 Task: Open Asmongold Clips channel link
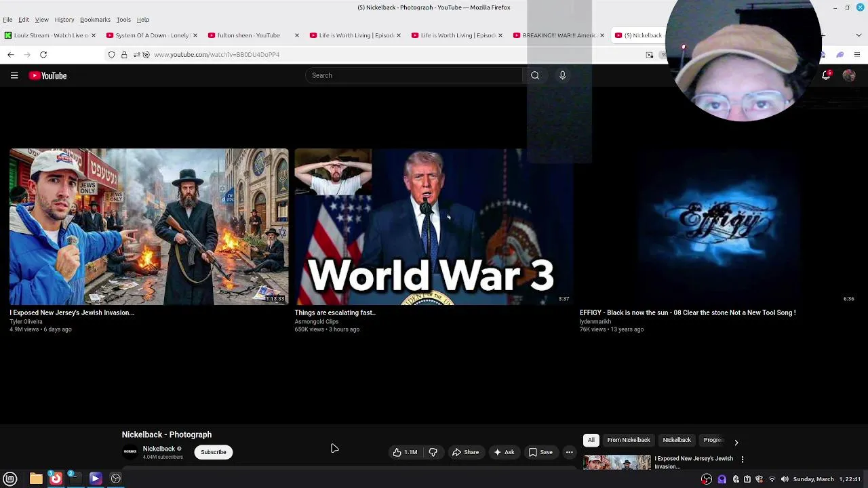pyautogui.click(x=317, y=322)
